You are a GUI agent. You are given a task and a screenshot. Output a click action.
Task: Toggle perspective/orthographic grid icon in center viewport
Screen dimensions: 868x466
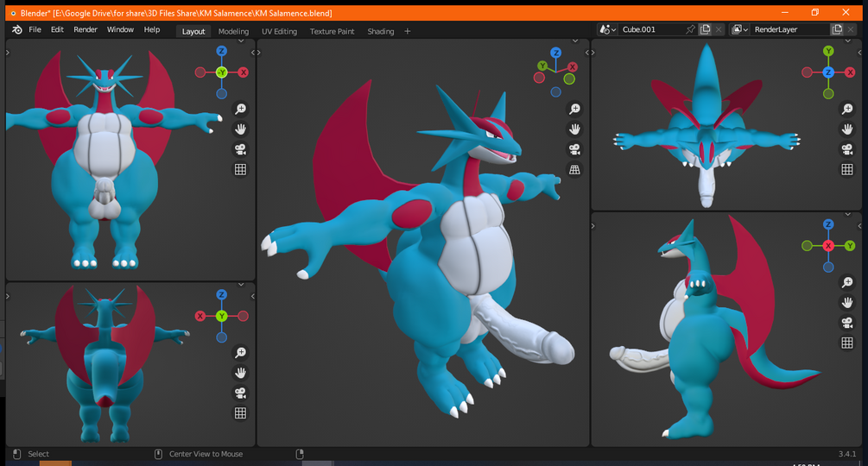click(574, 170)
